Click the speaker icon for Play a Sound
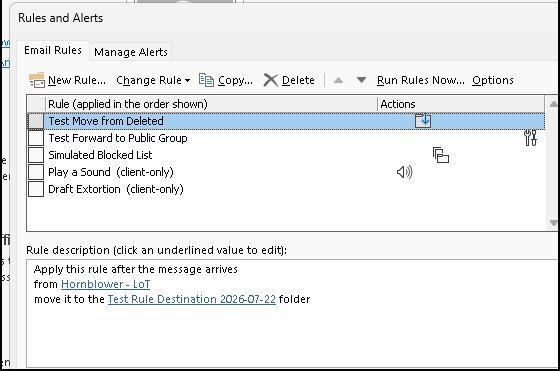 [x=405, y=172]
